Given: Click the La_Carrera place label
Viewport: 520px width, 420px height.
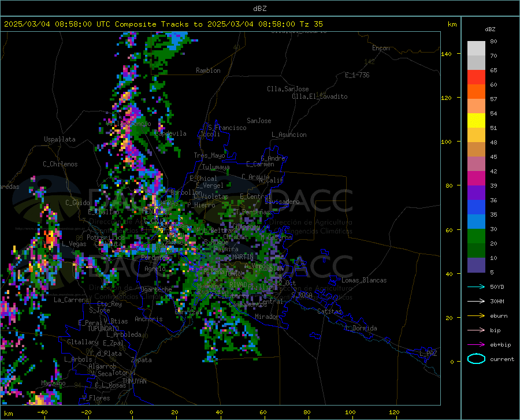Looking at the screenshot, I should point(71,300).
